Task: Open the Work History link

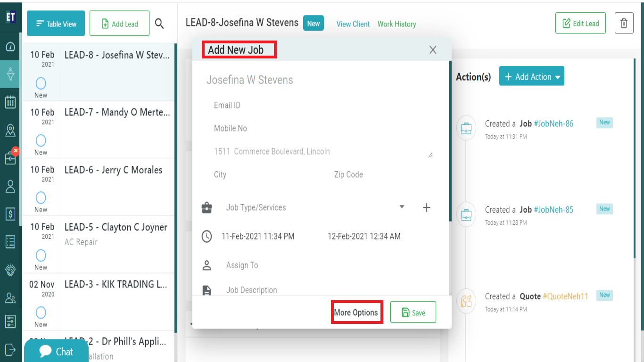Action: 396,24
